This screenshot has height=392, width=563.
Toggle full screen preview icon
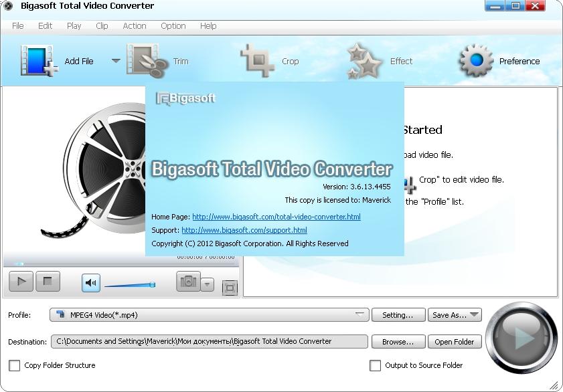pos(230,288)
